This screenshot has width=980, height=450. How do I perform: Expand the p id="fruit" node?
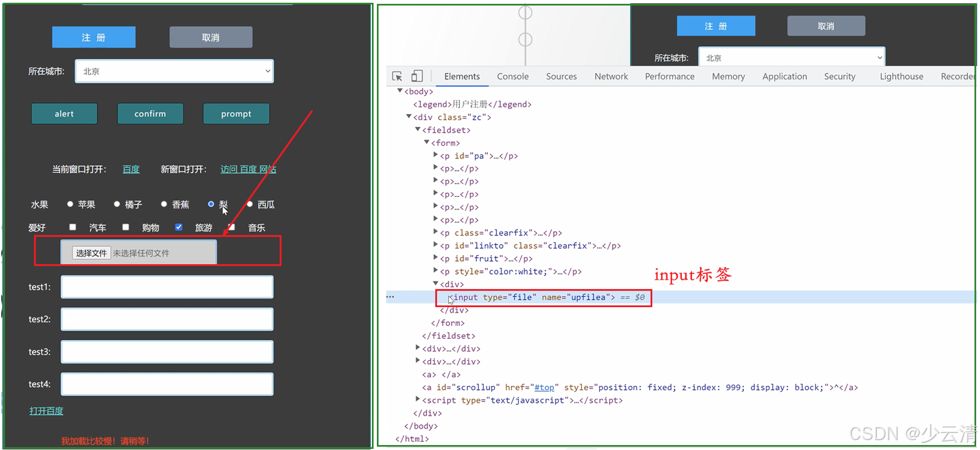pos(435,258)
